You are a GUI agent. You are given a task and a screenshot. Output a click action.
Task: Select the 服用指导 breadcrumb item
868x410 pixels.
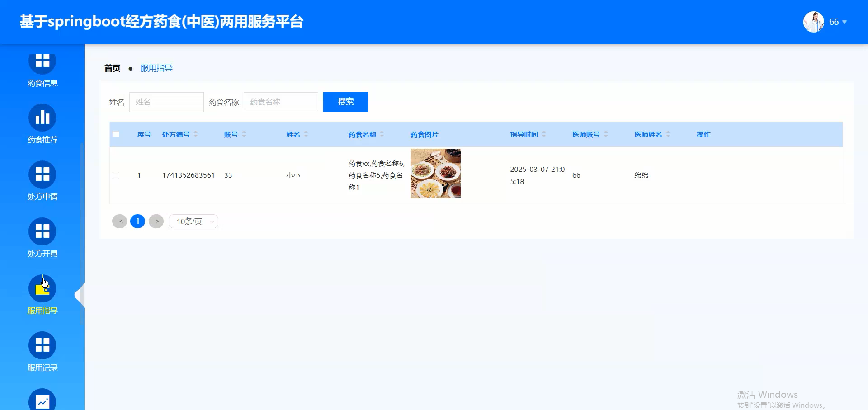156,68
